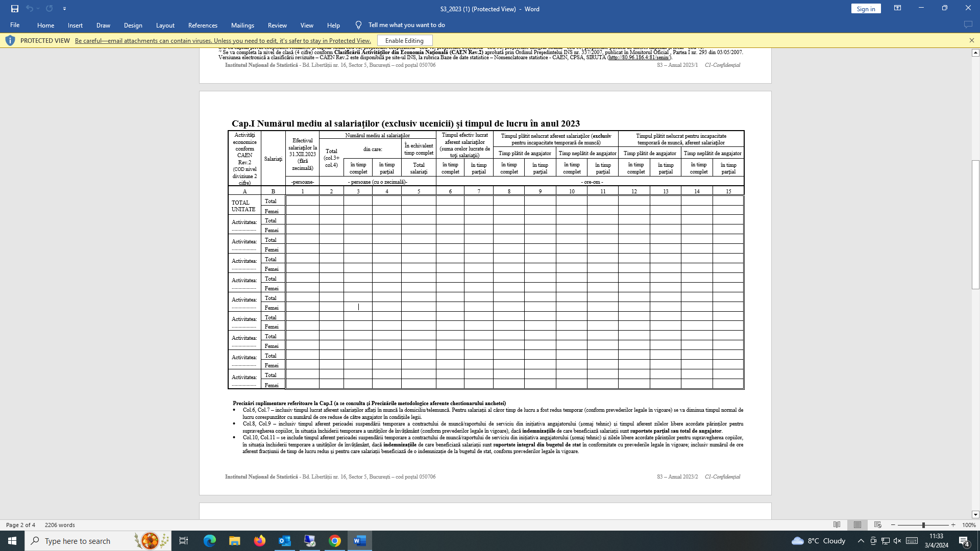The image size is (980, 551).
Task: Click the '2206 words' word count
Action: pyautogui.click(x=60, y=525)
